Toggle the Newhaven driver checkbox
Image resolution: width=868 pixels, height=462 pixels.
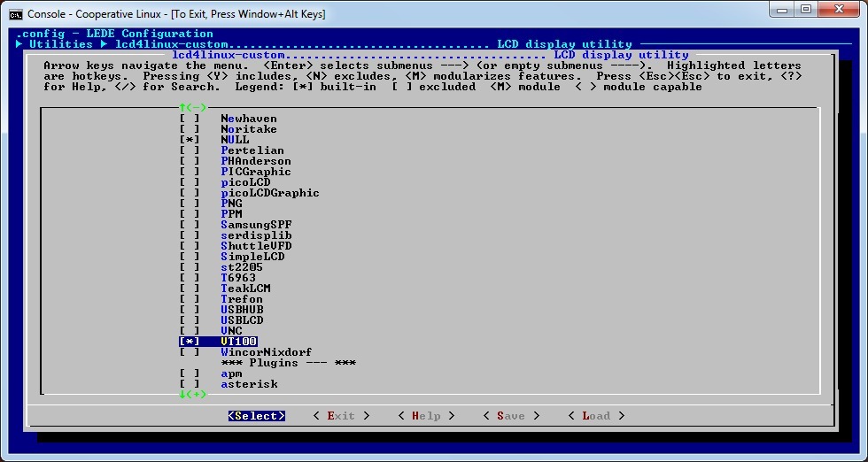pos(190,119)
